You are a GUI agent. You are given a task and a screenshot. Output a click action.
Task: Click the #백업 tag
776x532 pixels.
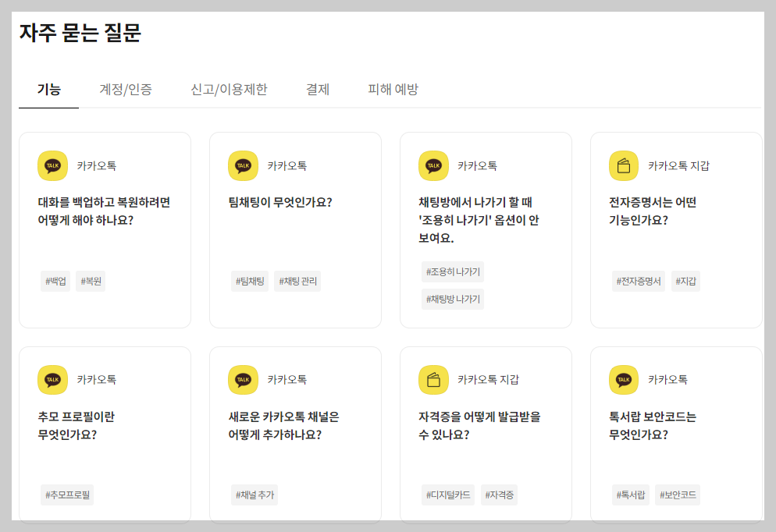pyautogui.click(x=55, y=282)
